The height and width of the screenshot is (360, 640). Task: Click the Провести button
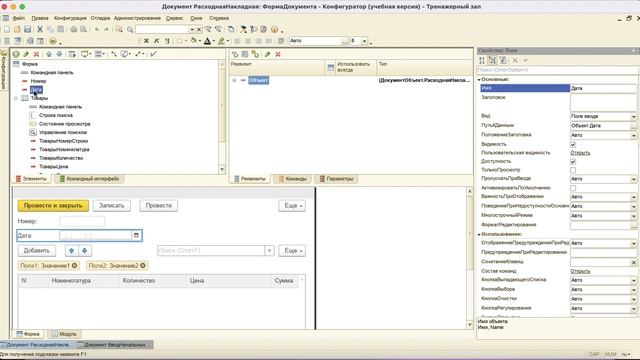pos(159,206)
